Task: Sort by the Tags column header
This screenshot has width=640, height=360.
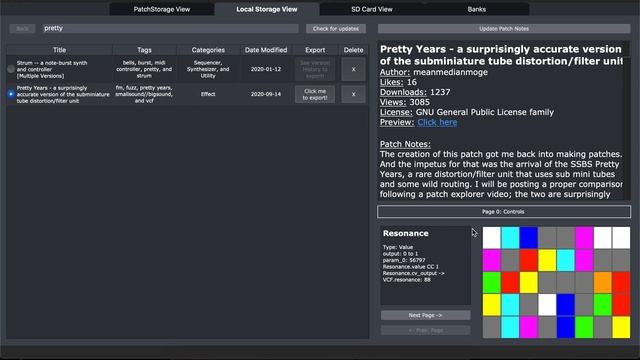Action: pos(144,50)
